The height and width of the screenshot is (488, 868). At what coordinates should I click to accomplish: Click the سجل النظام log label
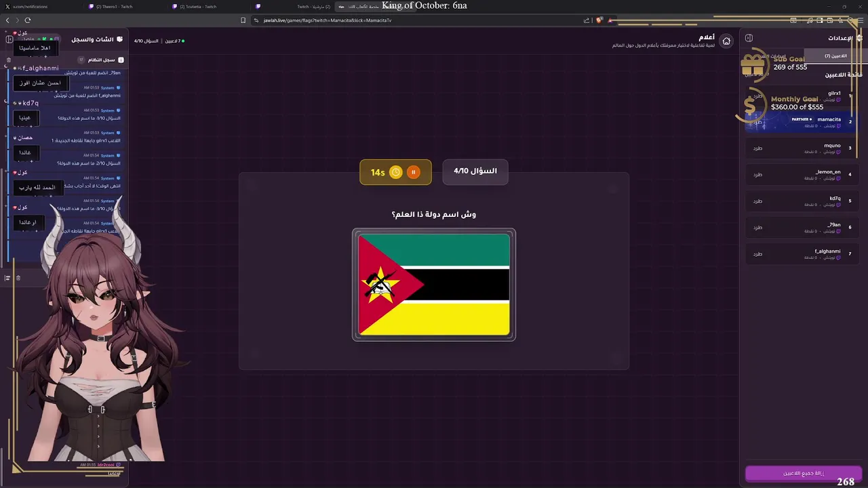tap(101, 60)
